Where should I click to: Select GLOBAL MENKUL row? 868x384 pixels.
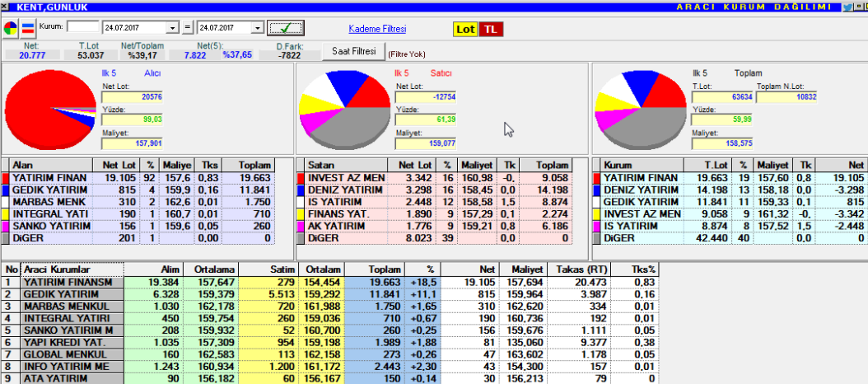pos(331,354)
